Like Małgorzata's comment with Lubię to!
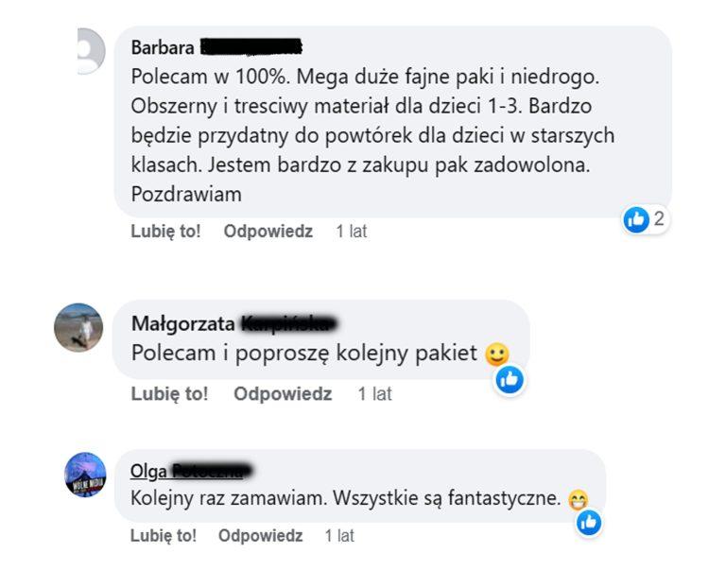 169,394
